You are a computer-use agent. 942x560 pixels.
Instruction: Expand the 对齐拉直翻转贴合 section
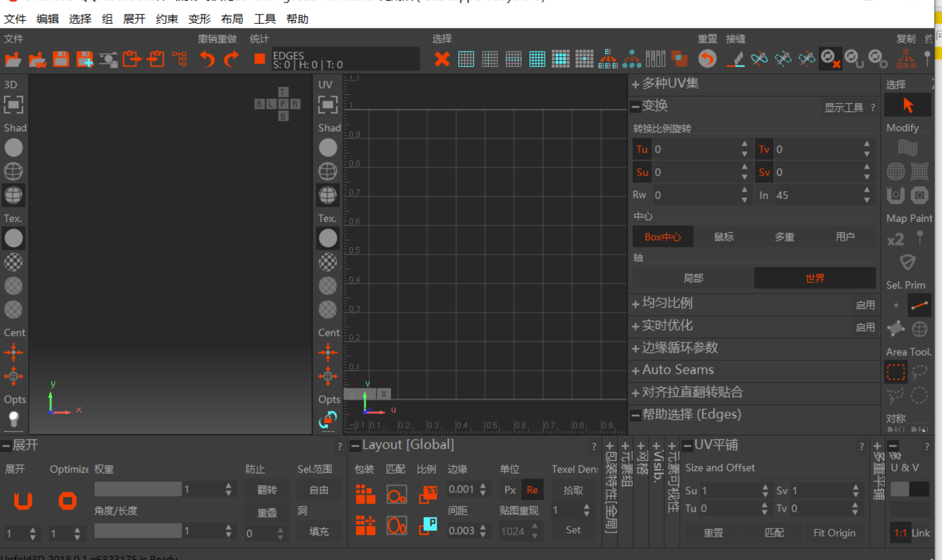click(x=635, y=393)
